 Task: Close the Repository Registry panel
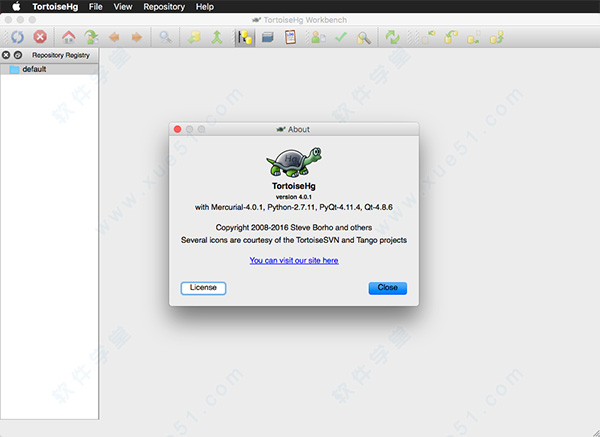[6, 55]
